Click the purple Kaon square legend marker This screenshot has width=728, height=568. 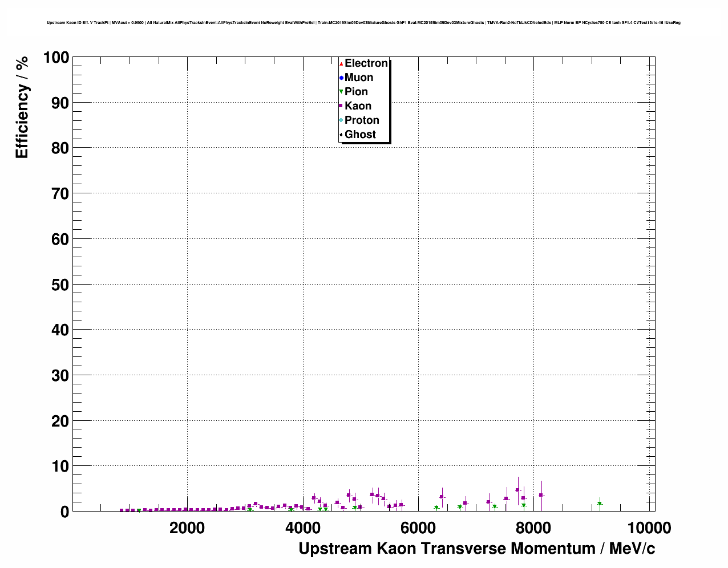point(341,106)
